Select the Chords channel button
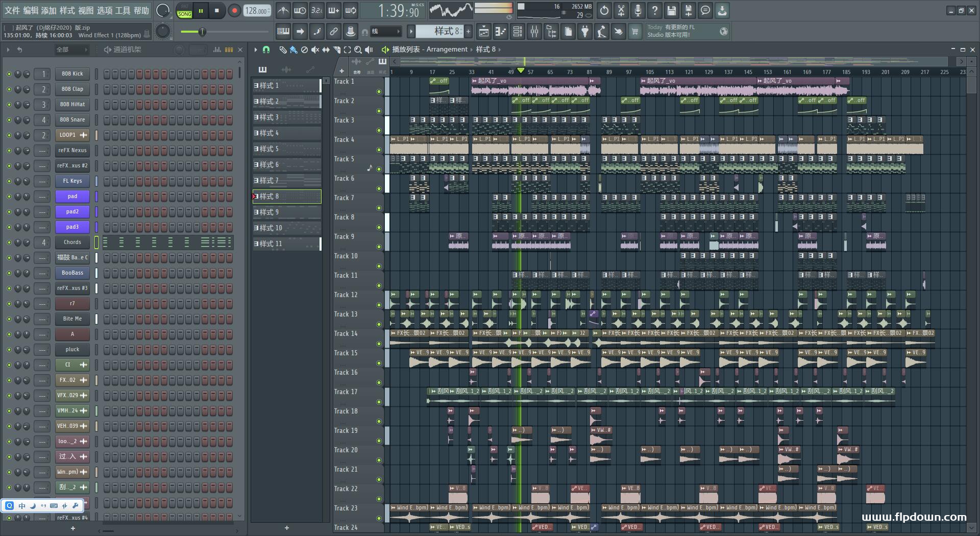Image resolution: width=980 pixels, height=536 pixels. pyautogui.click(x=72, y=242)
